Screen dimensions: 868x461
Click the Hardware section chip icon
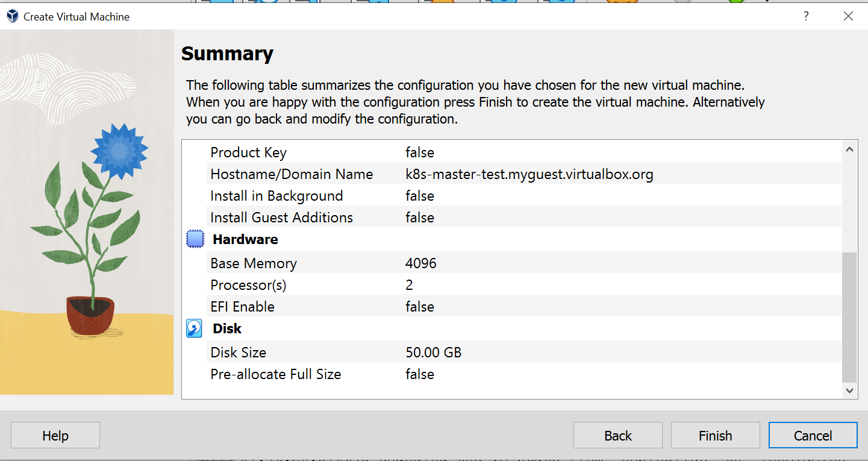coord(195,239)
